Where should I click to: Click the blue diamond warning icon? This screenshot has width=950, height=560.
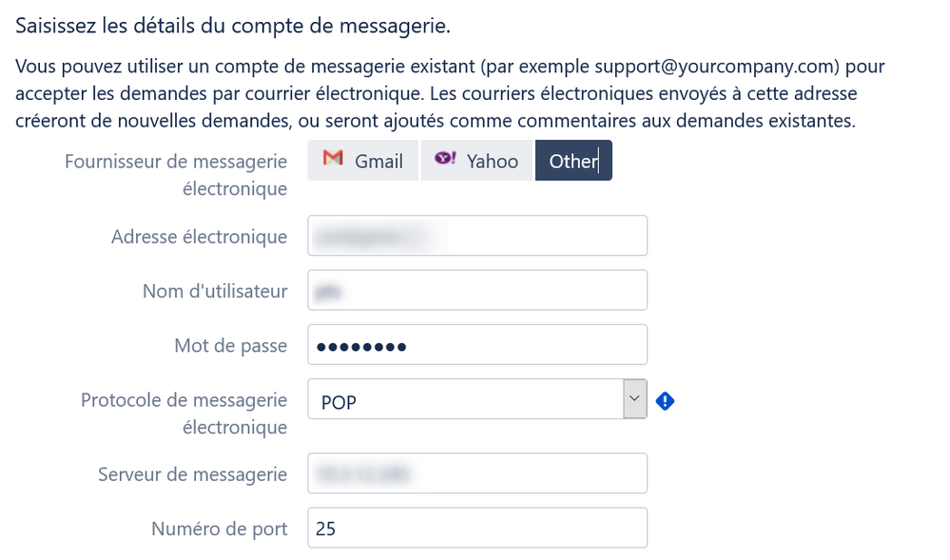666,400
